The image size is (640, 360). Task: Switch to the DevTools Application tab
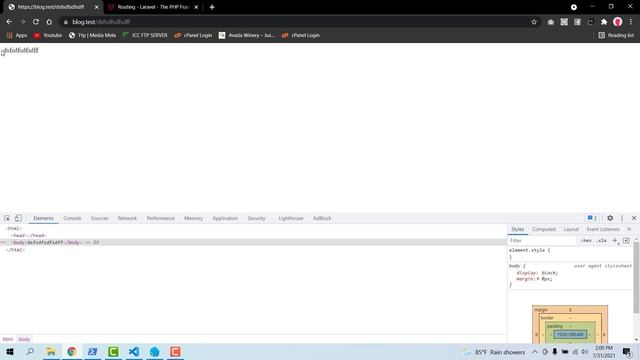pyautogui.click(x=225, y=218)
